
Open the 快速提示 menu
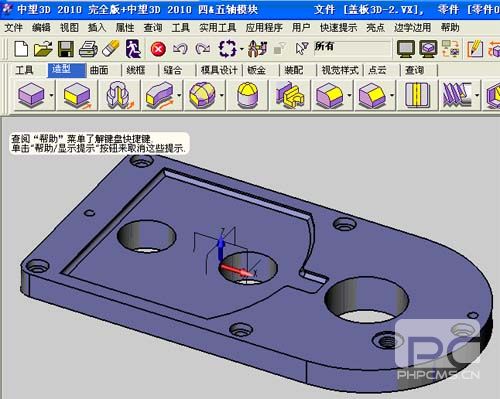(x=338, y=27)
